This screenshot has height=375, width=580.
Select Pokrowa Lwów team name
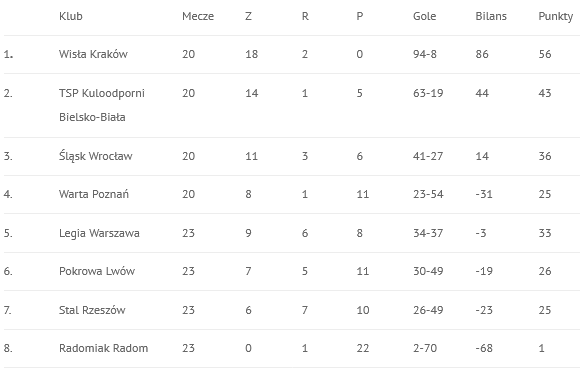click(97, 271)
